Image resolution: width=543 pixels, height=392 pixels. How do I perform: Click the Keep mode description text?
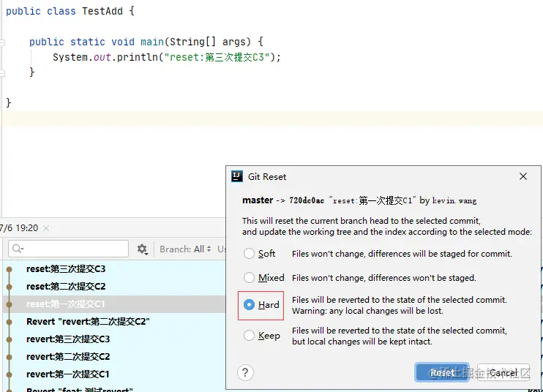tap(400, 336)
